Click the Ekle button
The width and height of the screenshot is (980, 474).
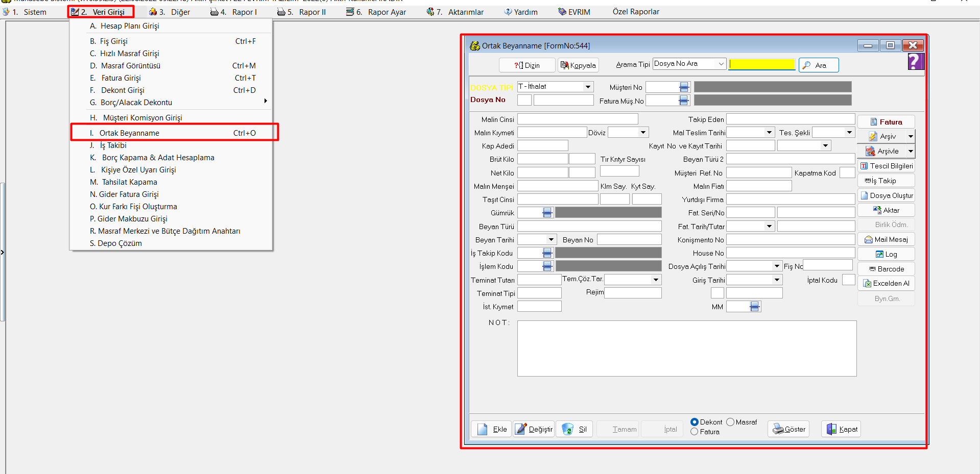click(x=491, y=429)
